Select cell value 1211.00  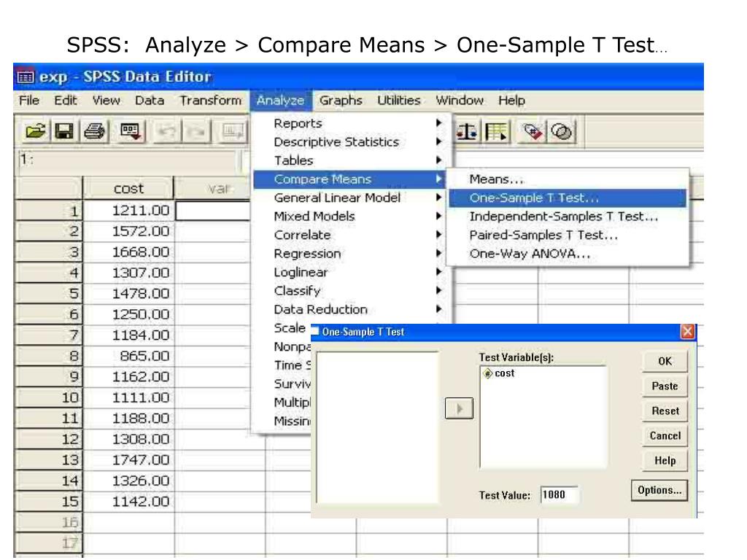[x=128, y=211]
